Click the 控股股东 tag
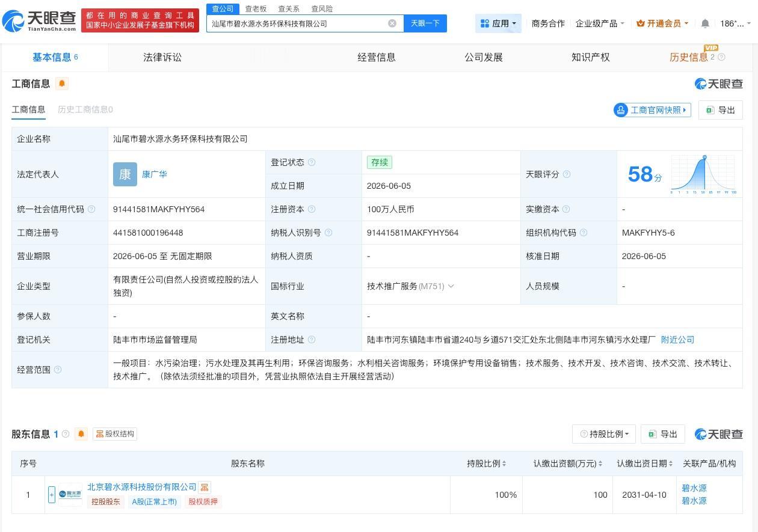Screen dimensions: 758x532 [x=106, y=501]
